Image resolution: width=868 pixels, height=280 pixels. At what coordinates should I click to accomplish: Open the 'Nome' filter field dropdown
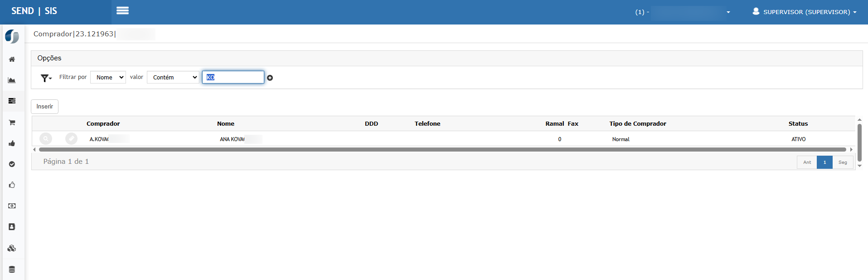(x=108, y=78)
